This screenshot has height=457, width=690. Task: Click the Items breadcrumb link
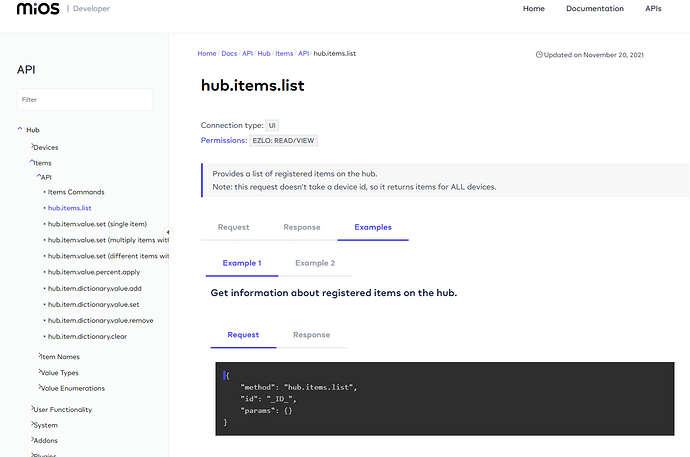tap(284, 53)
